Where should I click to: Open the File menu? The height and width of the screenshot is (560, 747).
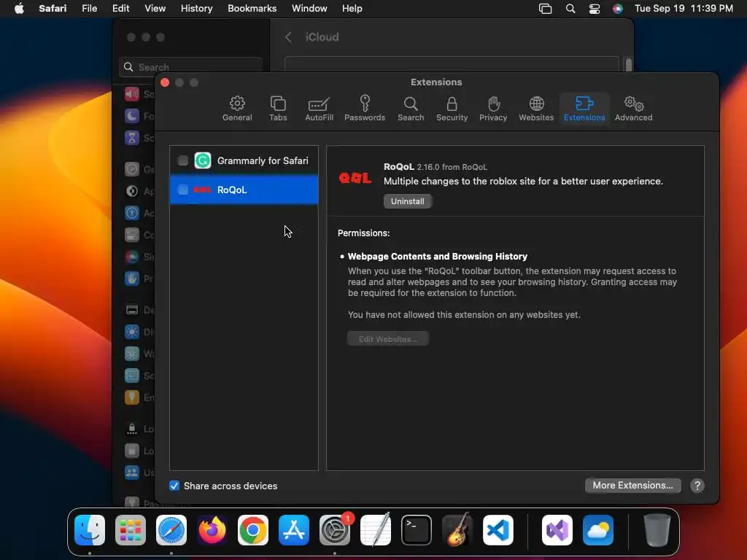(x=90, y=9)
